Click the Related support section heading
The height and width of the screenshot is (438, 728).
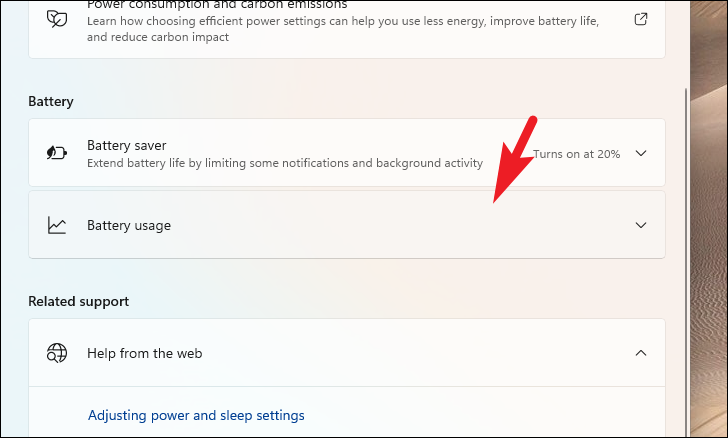78,301
